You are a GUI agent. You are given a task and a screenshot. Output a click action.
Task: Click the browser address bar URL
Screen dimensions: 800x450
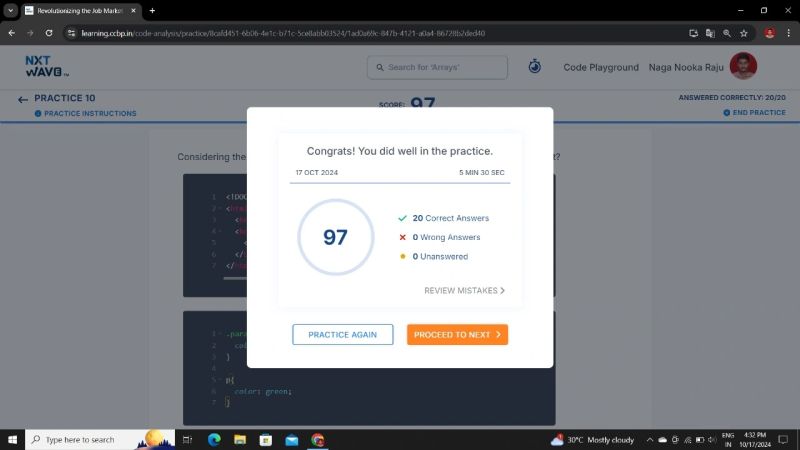[283, 33]
